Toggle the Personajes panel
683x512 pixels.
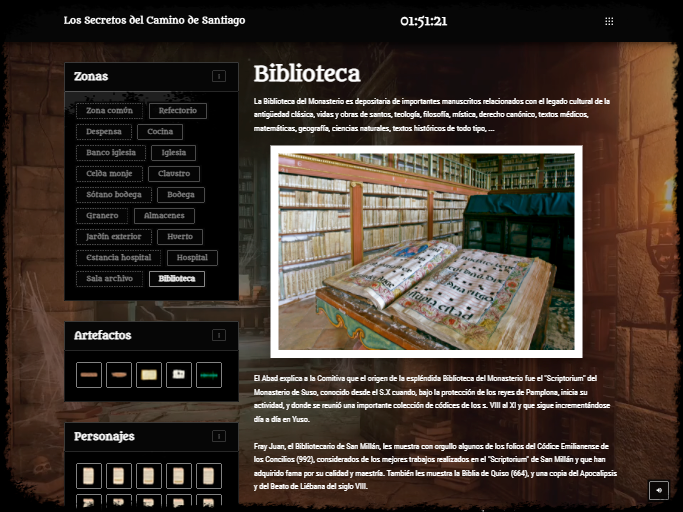(218, 437)
